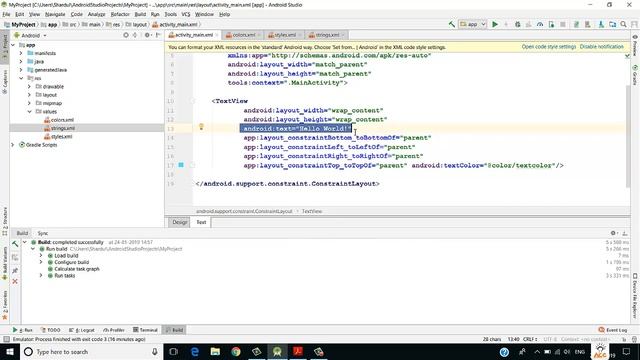Screen dimensions: 640x360
Task: Select colors.xml in project tree
Action: pyautogui.click(x=59, y=120)
